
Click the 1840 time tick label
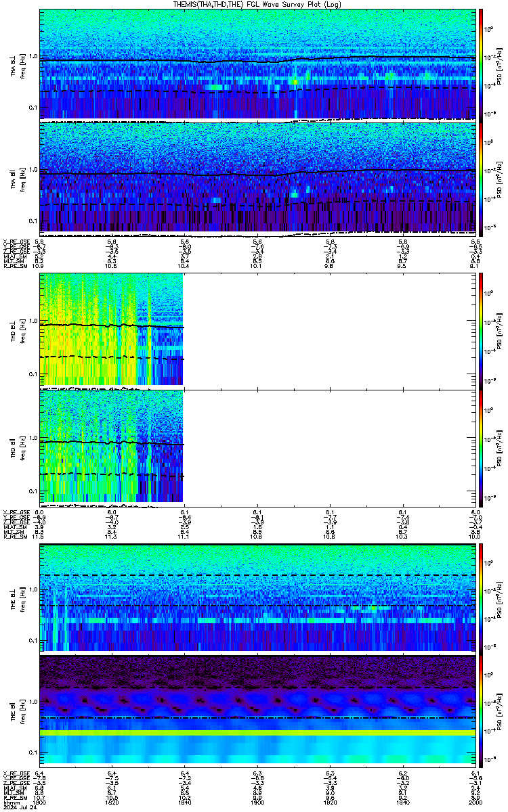(x=185, y=802)
